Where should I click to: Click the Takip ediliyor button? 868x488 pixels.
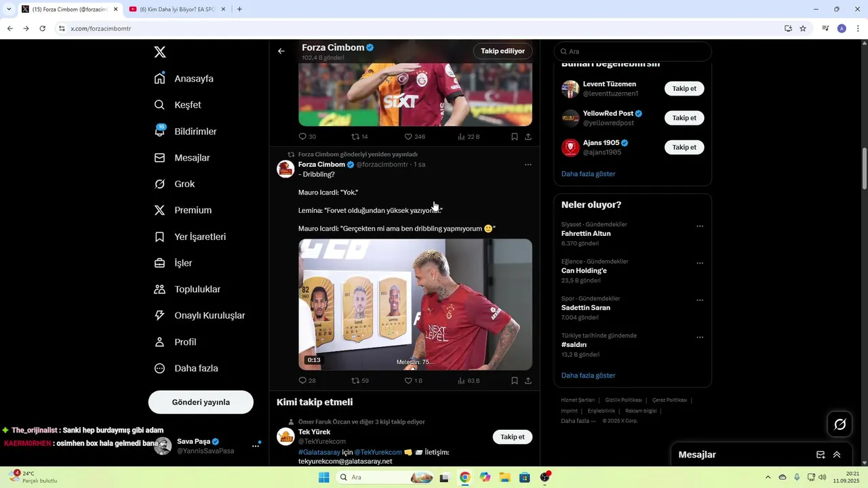point(502,51)
